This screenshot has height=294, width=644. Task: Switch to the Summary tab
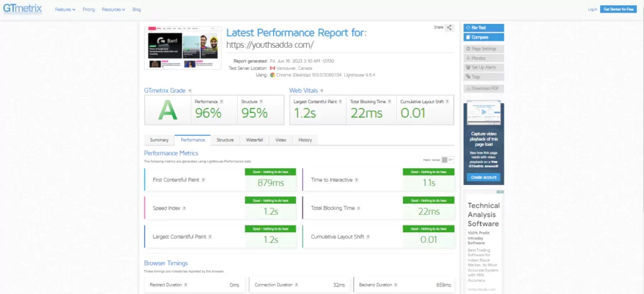point(159,140)
